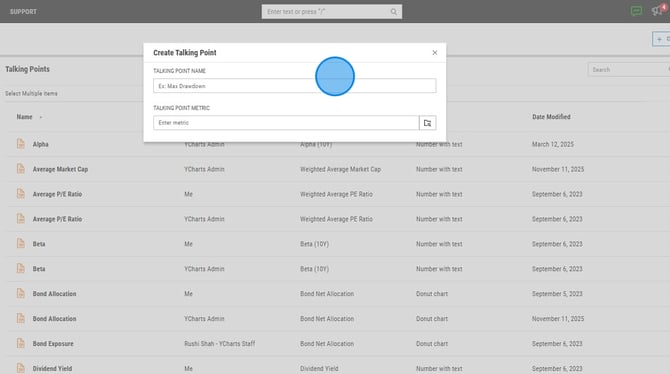Click document icon for Beta by YCharts Admin
Viewport: 670px width, 374px height.
click(21, 268)
